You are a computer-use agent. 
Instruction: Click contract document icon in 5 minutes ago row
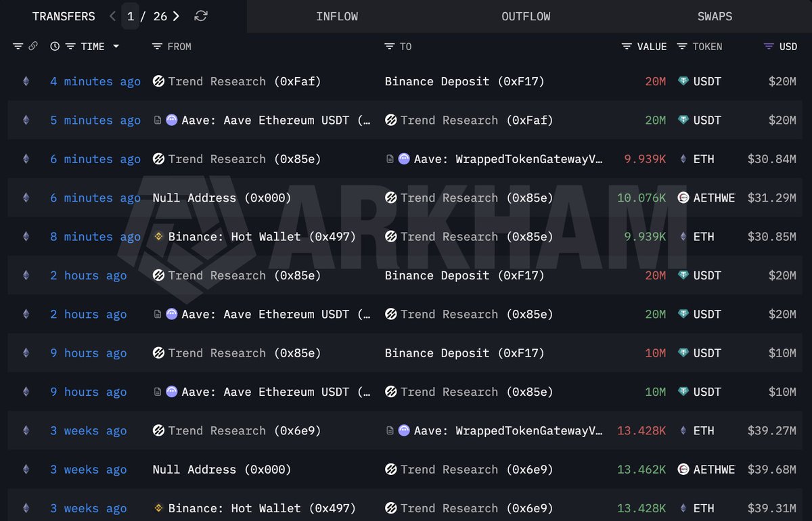pos(158,120)
